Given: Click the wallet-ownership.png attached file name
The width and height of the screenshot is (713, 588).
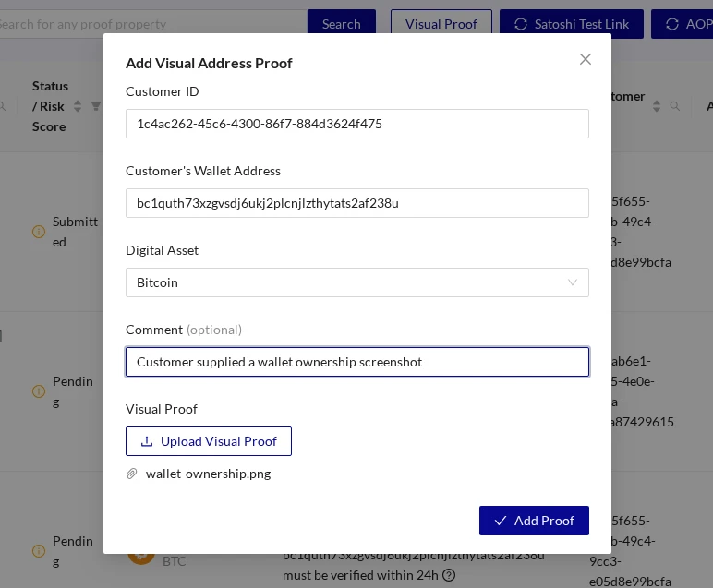Looking at the screenshot, I should point(208,474).
